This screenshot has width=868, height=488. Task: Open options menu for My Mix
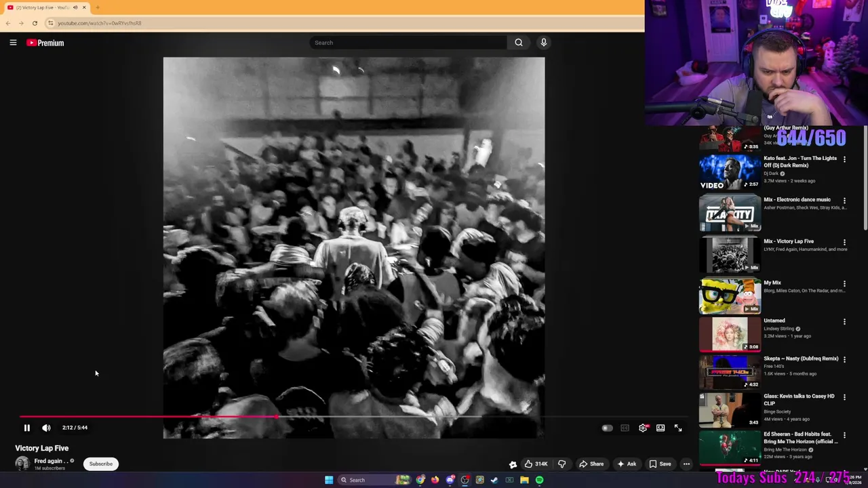(x=844, y=283)
